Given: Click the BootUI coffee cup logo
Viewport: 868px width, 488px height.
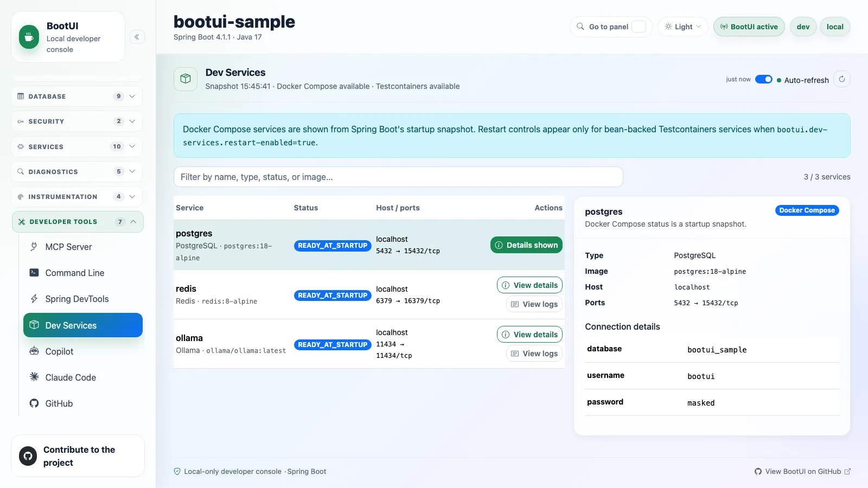Looking at the screenshot, I should click(x=29, y=37).
